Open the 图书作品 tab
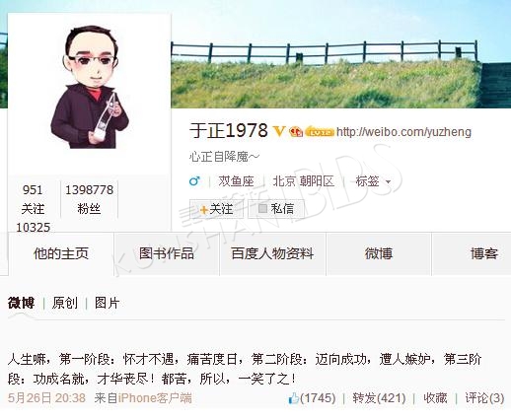Screen dimensions: 511x420 (x=167, y=253)
